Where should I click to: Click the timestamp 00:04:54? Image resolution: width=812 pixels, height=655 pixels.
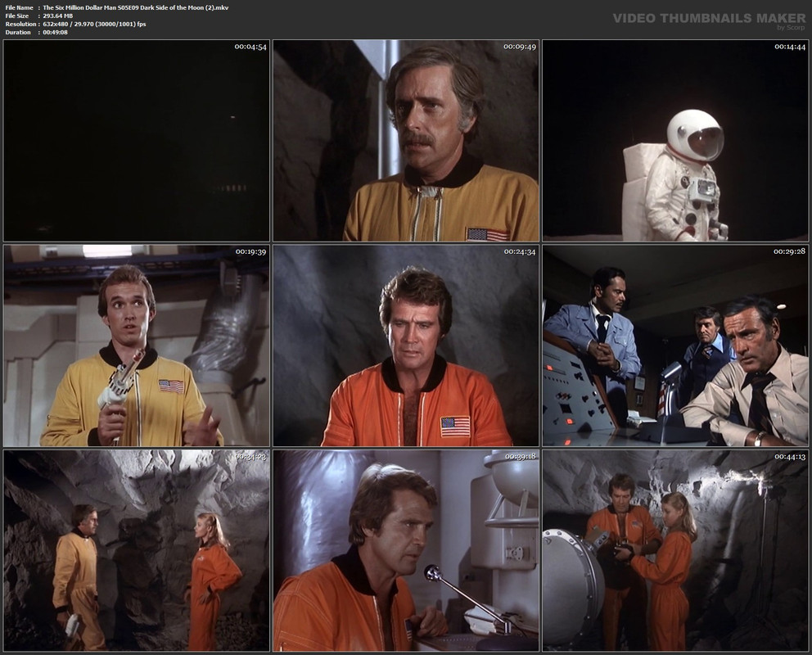click(250, 47)
